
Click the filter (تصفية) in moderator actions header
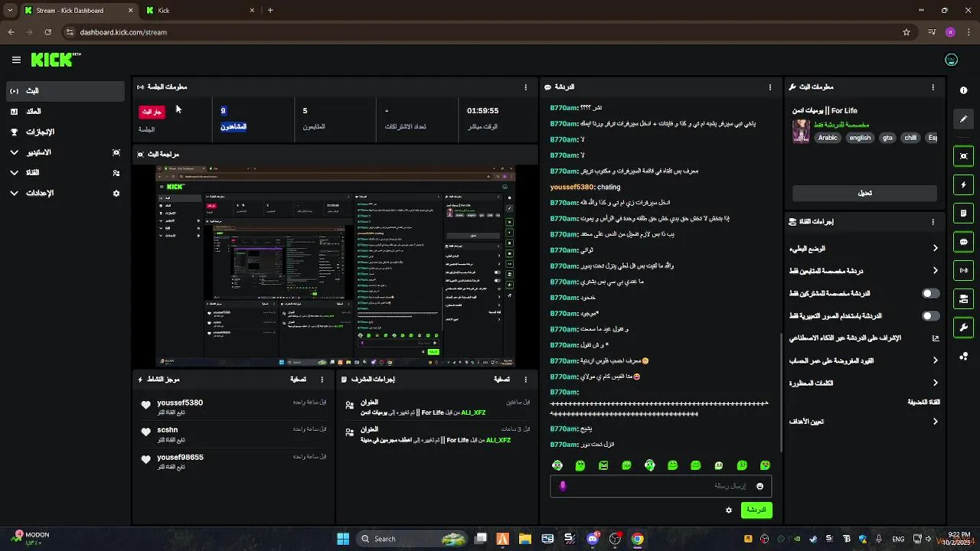point(501,380)
